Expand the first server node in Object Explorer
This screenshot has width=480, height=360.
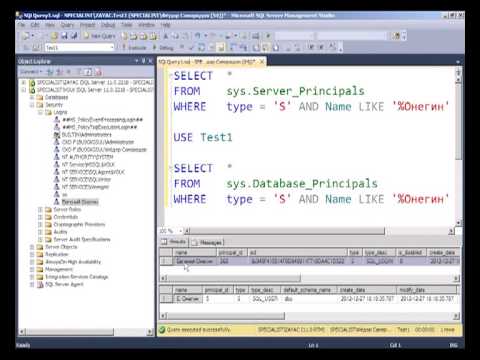click(x=24, y=82)
